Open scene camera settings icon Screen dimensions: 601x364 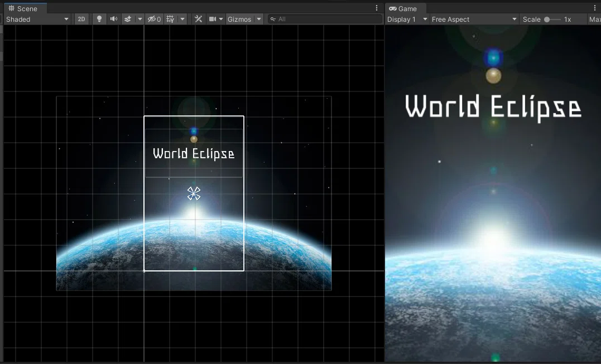coord(213,19)
